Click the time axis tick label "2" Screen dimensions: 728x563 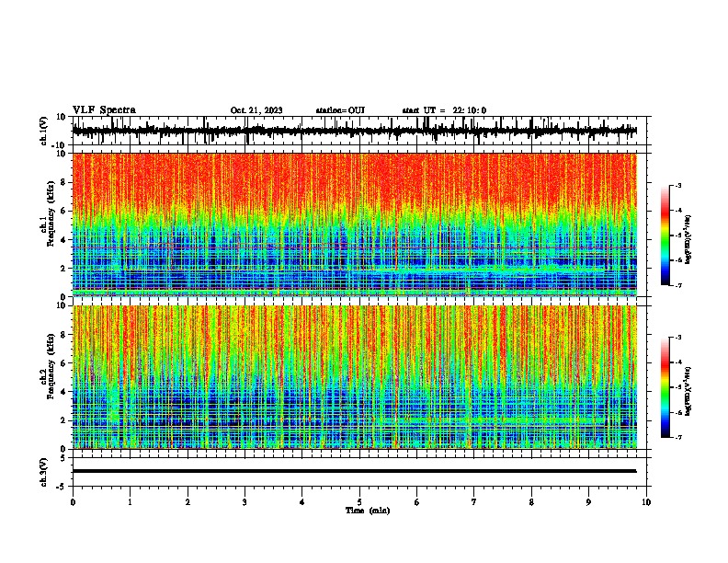tap(188, 502)
